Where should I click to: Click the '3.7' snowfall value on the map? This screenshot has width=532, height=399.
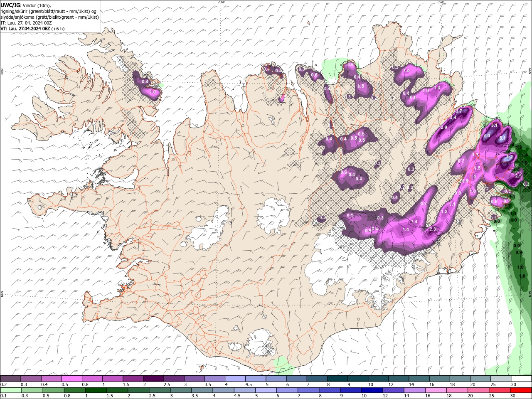459,111
